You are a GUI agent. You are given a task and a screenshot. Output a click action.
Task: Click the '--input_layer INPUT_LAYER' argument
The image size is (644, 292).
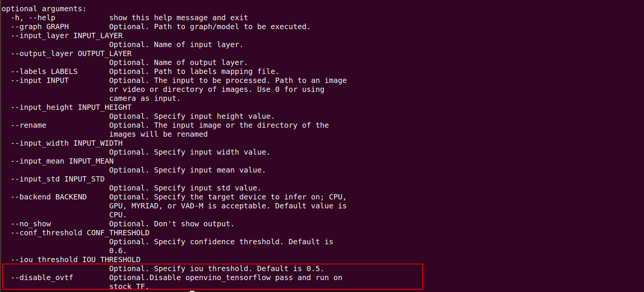[67, 36]
